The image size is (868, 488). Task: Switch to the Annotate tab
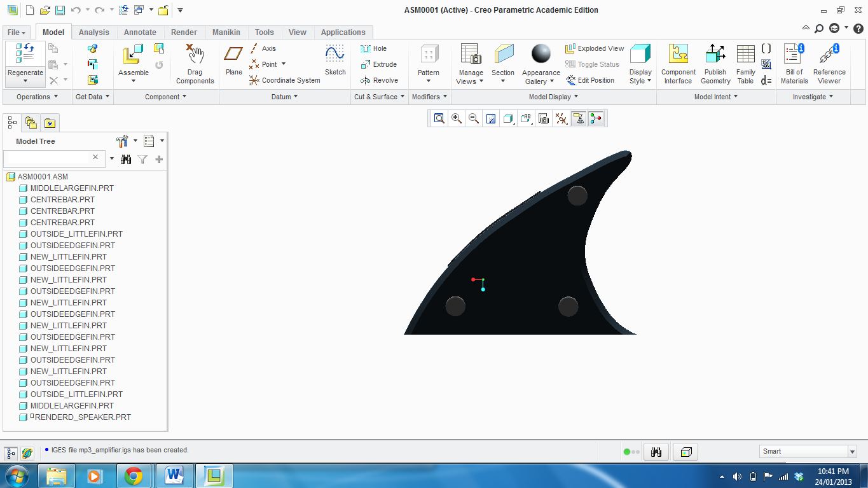coord(140,32)
